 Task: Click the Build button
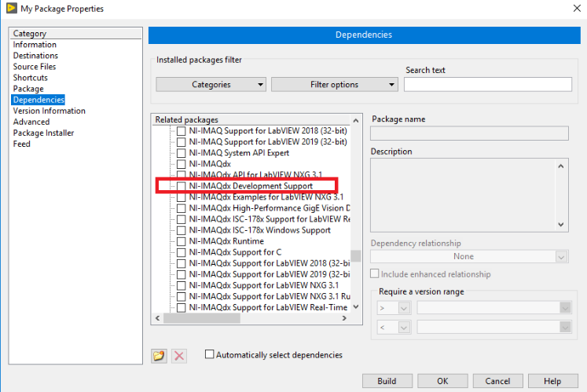pyautogui.click(x=387, y=381)
